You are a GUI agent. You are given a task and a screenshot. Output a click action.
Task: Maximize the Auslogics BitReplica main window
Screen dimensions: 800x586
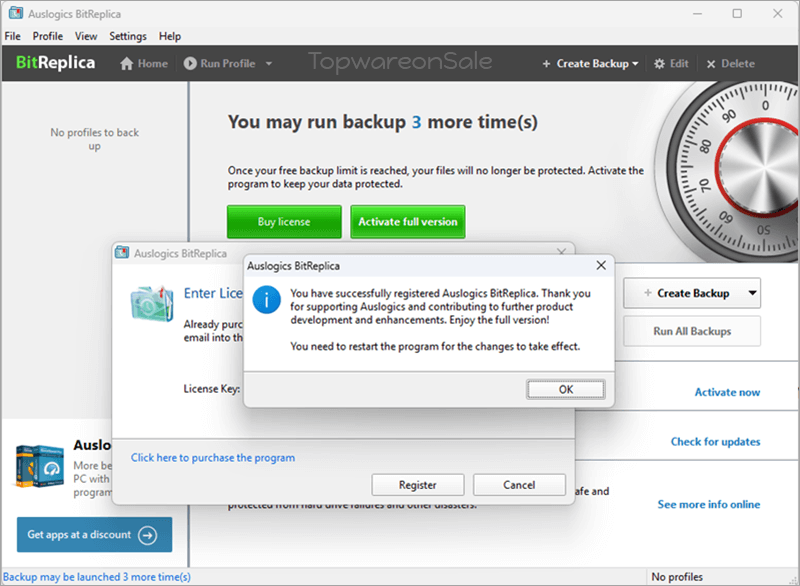[737, 13]
